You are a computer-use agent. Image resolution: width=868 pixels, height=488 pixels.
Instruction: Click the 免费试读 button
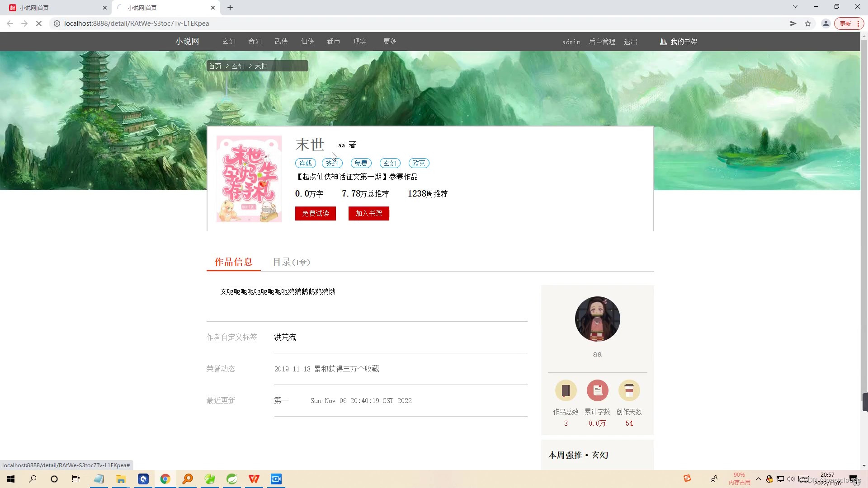click(x=315, y=213)
